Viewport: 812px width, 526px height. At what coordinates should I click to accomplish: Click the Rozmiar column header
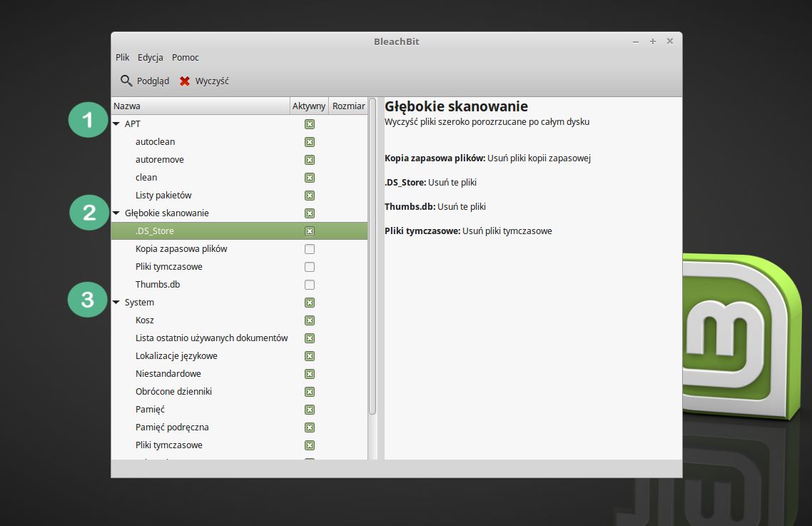(x=348, y=106)
